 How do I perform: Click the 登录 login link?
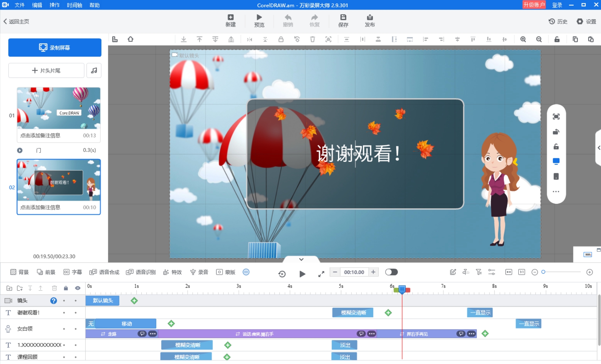pos(557,5)
